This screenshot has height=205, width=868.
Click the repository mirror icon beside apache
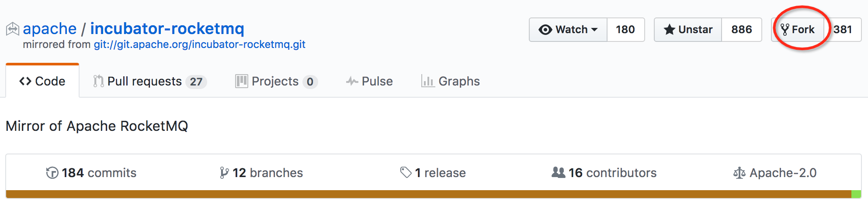12,29
